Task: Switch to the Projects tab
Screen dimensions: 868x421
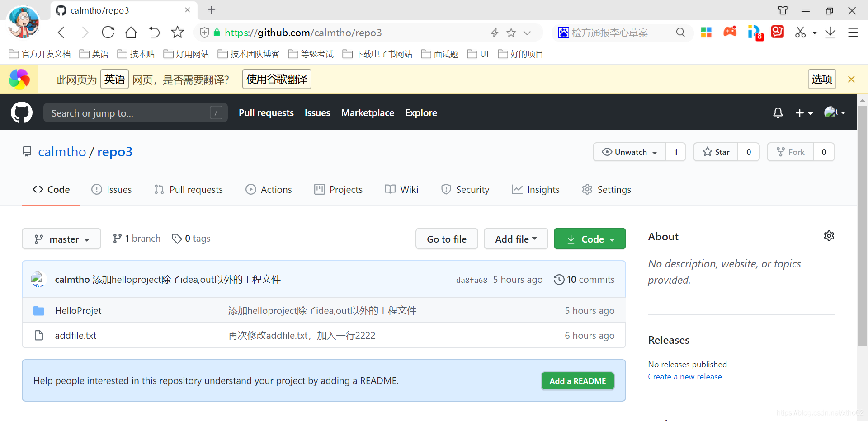Action: click(x=338, y=190)
